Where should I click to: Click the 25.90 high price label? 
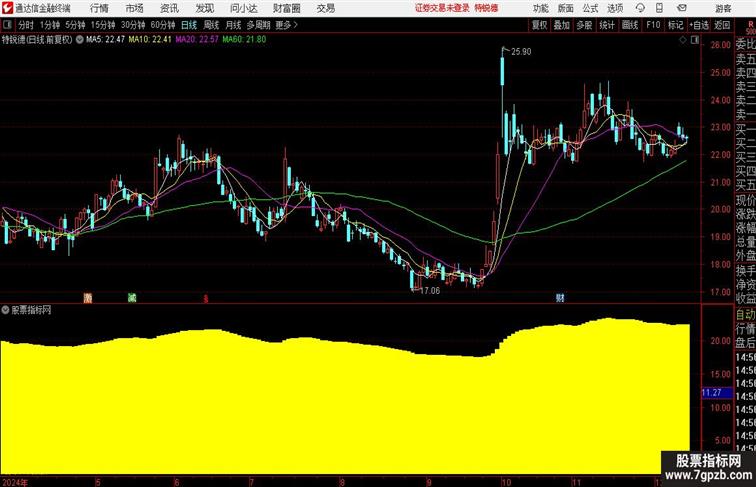tap(521, 52)
